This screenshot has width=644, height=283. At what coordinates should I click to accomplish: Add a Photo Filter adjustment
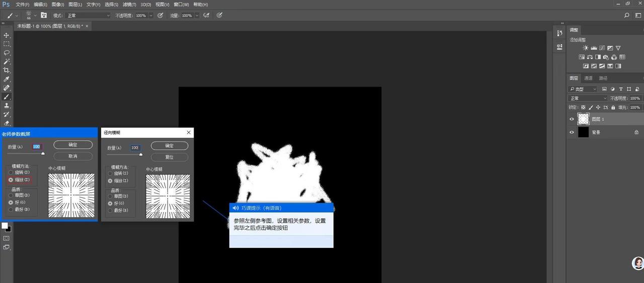pyautogui.click(x=606, y=57)
